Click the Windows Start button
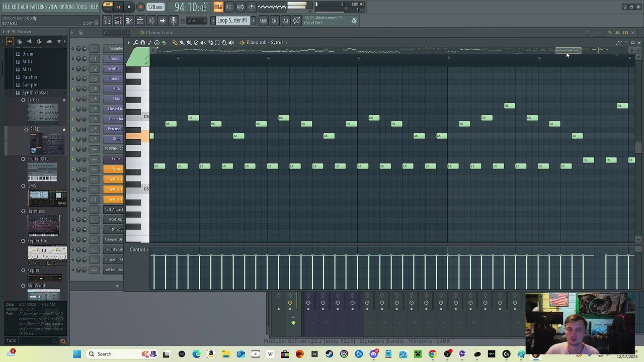Viewport: 644px width, 362px height. (x=77, y=354)
